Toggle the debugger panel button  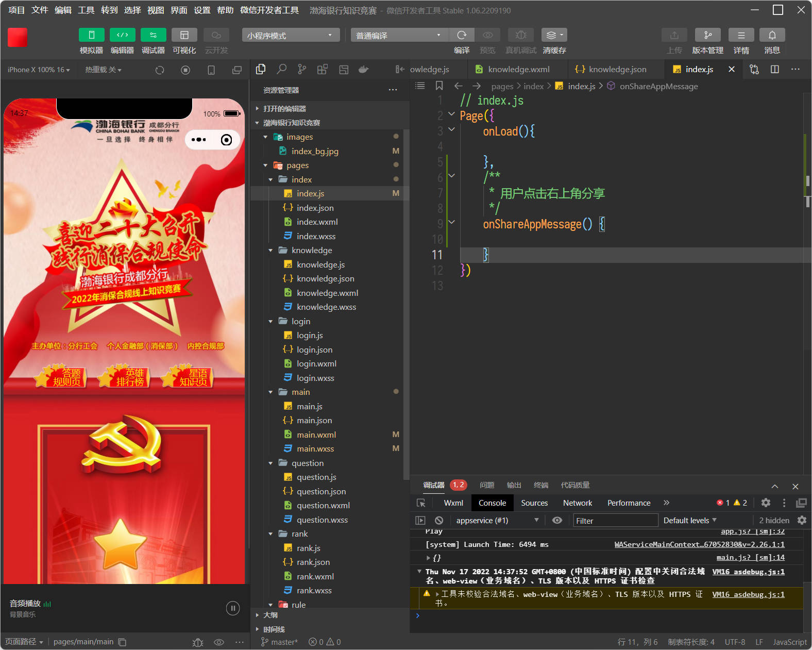[153, 35]
